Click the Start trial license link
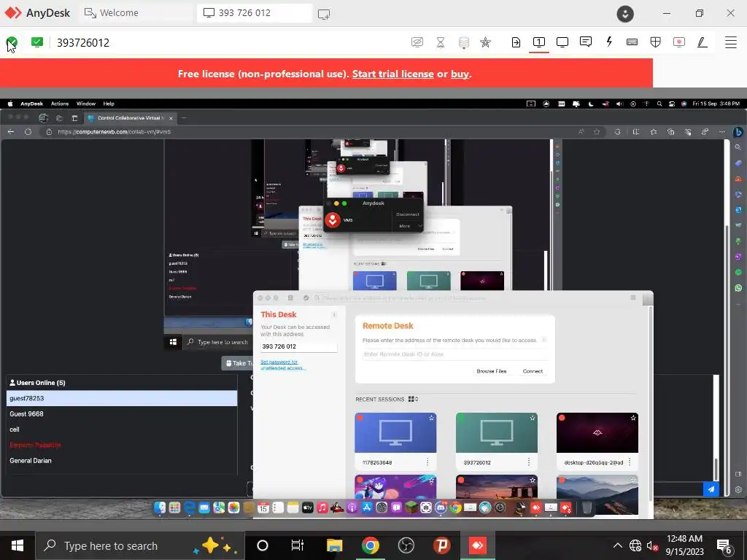 (392, 74)
